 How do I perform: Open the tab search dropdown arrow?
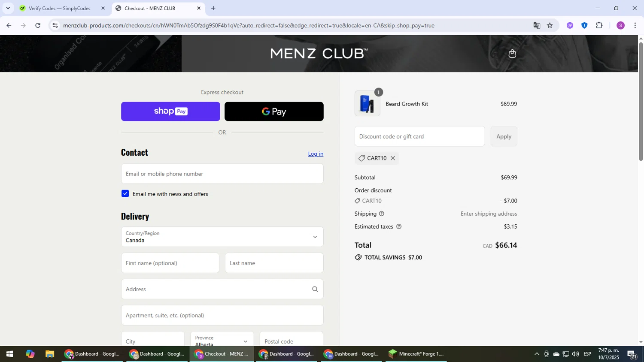(8, 8)
